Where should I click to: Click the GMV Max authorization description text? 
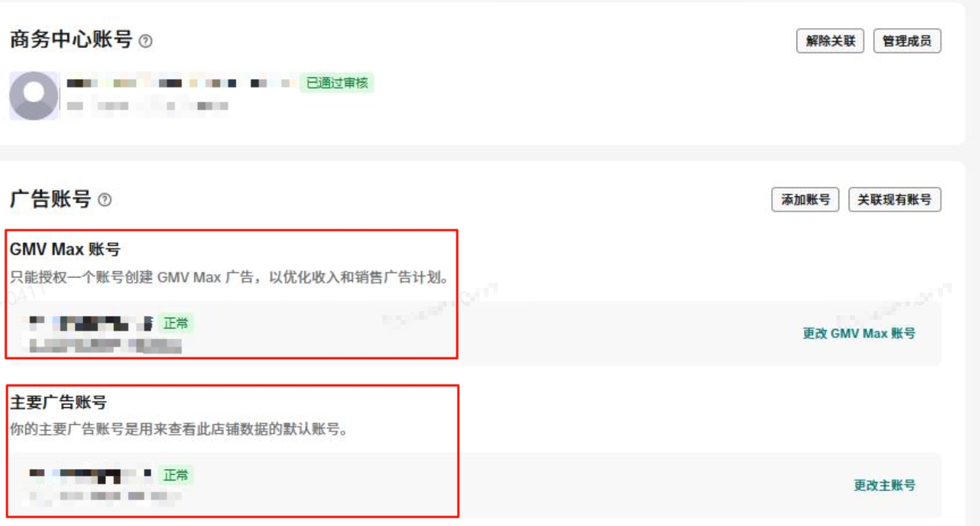tap(230, 278)
